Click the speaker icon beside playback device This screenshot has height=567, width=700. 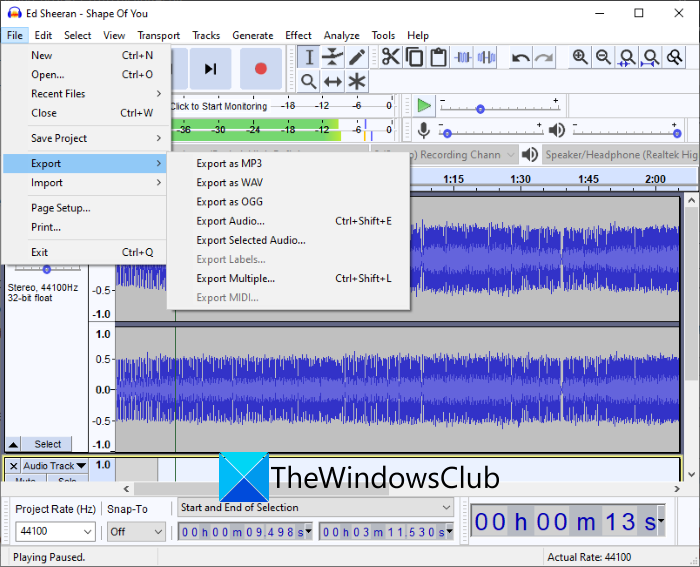[x=530, y=154]
